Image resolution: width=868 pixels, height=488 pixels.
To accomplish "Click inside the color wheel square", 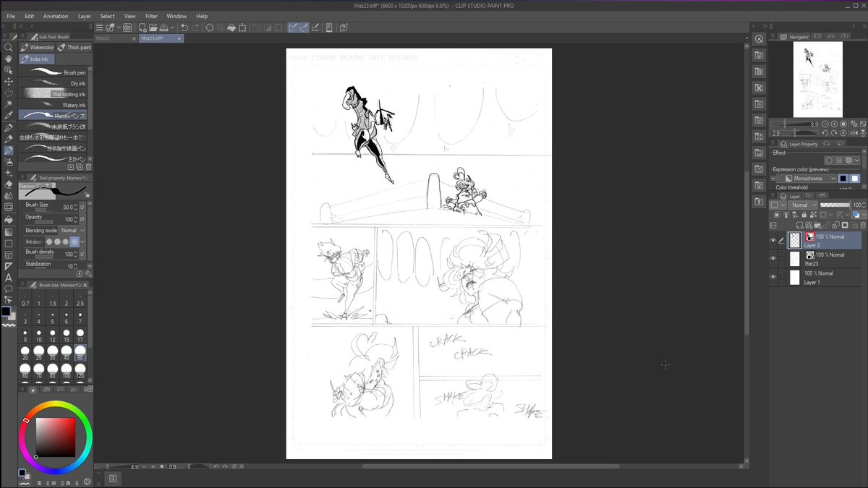I will 57,437.
